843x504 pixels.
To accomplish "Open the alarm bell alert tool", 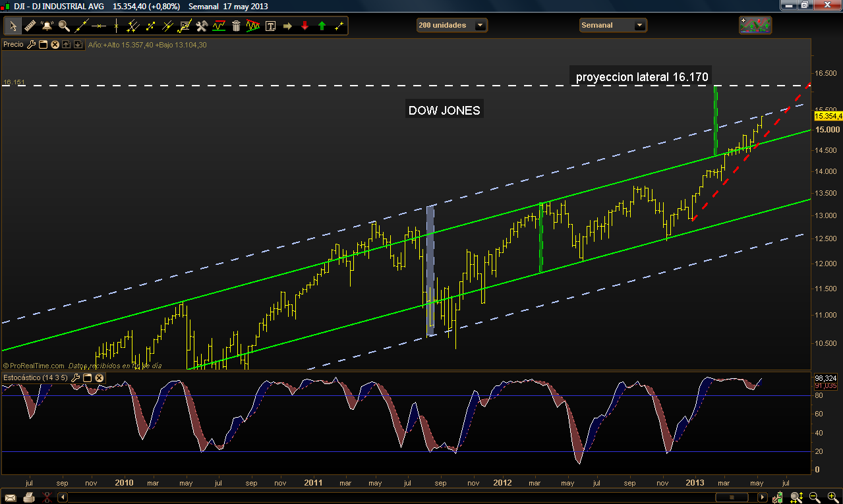I will (47, 26).
